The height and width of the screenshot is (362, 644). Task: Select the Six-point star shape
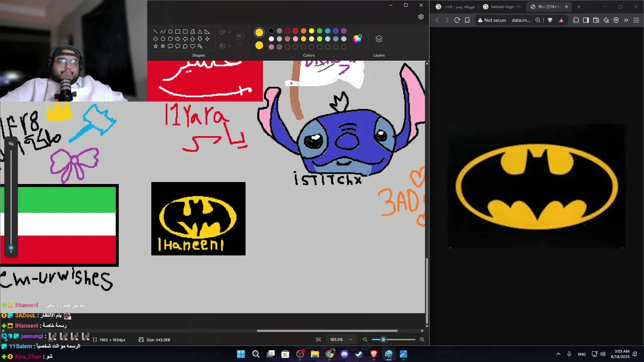pyautogui.click(x=163, y=46)
